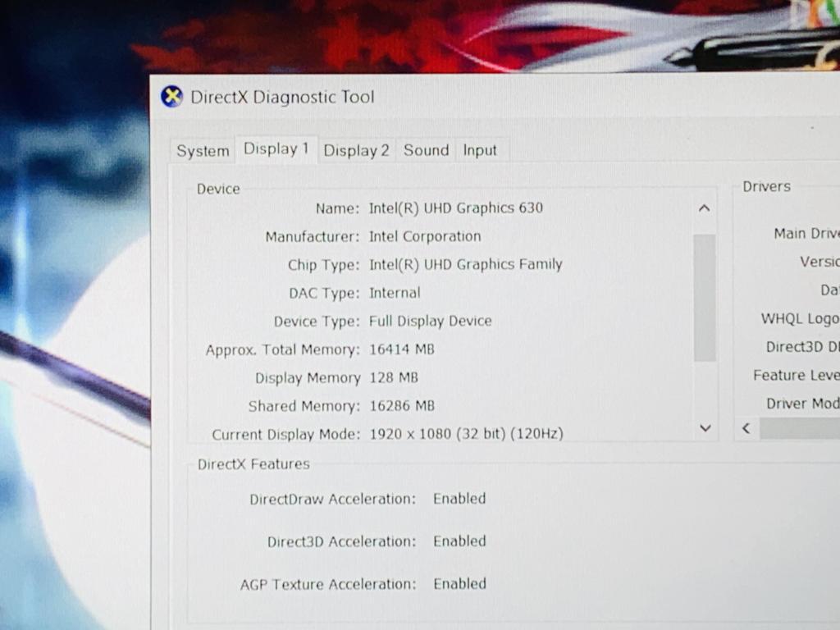Click the DirectX Diagnostic Tool title icon
Image resolution: width=840 pixels, height=630 pixels.
point(172,97)
